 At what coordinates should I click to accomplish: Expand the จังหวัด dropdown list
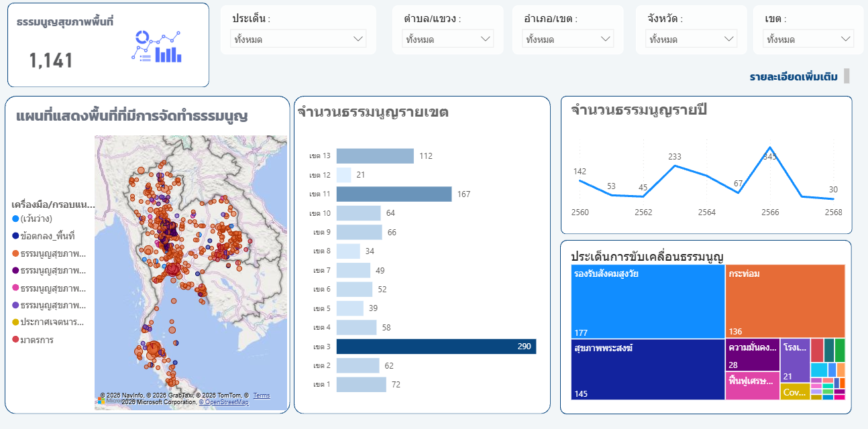tap(691, 39)
